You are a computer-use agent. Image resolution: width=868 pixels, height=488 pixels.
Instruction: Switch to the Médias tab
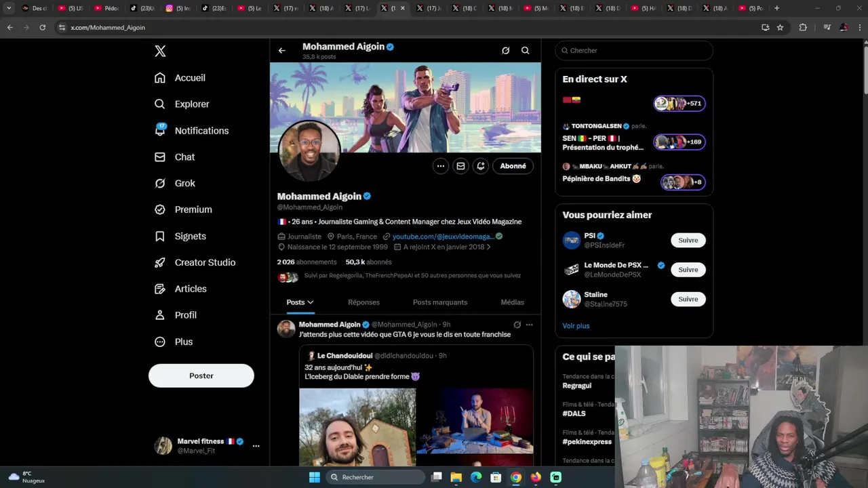click(x=513, y=302)
